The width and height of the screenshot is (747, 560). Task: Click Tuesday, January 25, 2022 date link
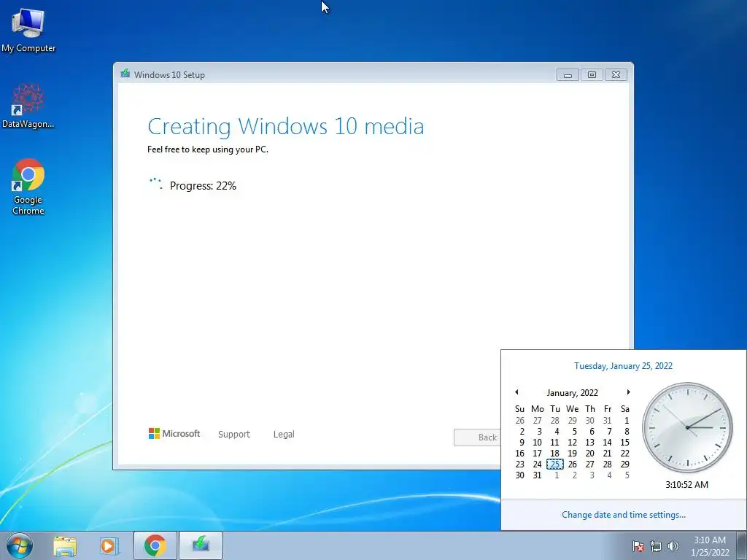pos(623,366)
